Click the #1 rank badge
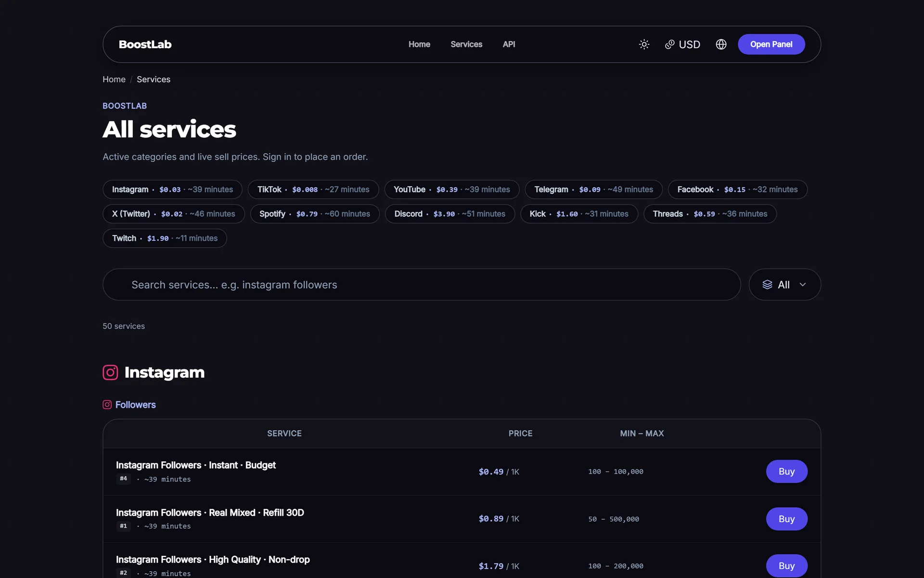Screen dimensions: 924x578 (x=123, y=526)
